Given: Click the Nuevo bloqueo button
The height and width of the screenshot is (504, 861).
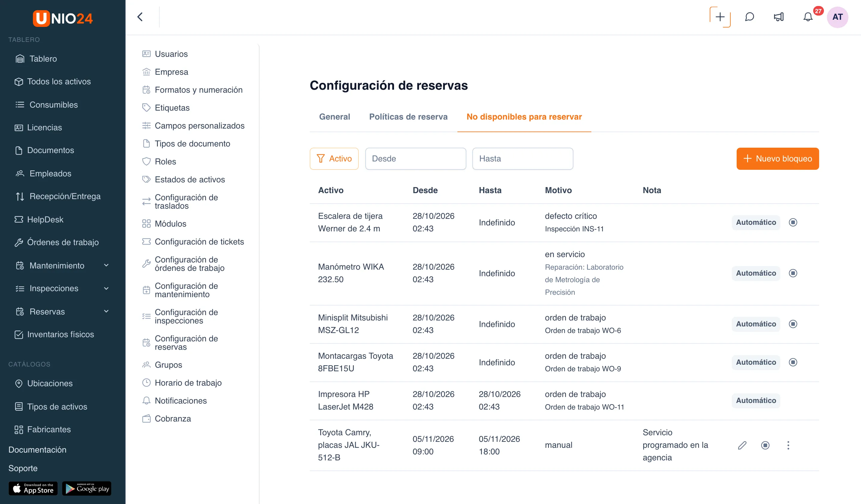Looking at the screenshot, I should 778,158.
